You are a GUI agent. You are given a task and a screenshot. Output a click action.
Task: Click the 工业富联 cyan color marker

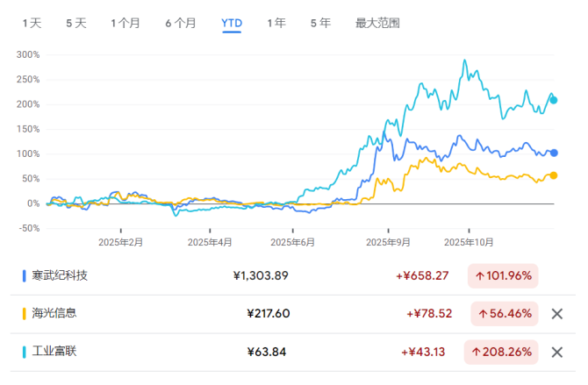25,352
